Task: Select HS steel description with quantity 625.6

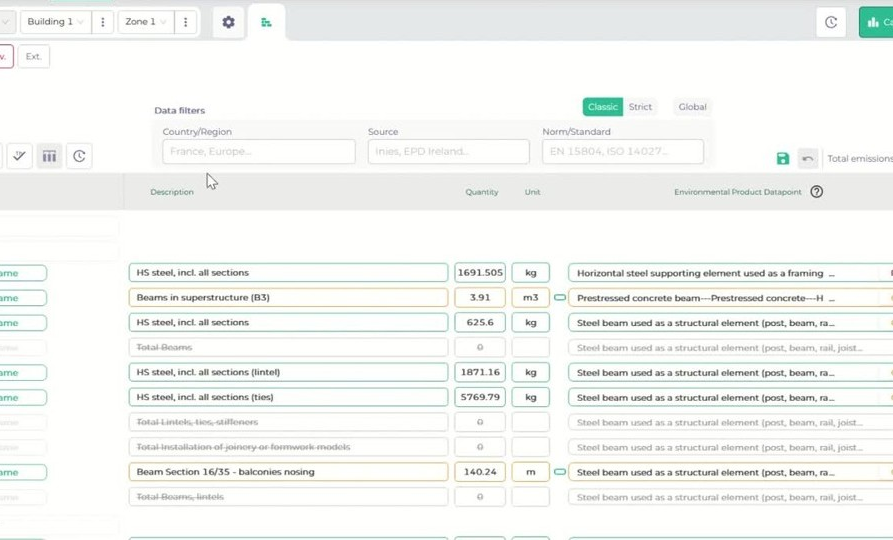Action: [288, 322]
